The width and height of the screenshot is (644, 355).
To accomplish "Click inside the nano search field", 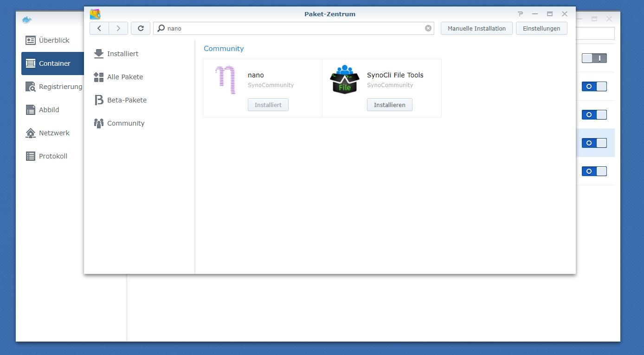I will coord(295,28).
